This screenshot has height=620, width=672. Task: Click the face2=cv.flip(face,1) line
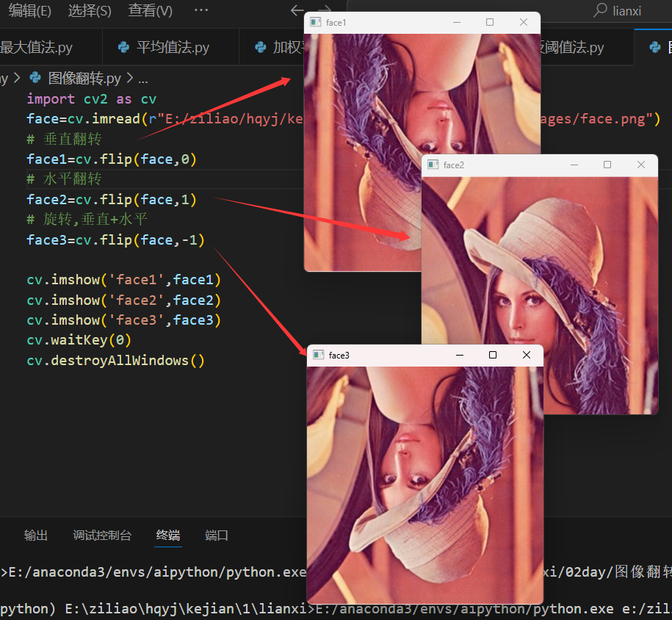[112, 199]
